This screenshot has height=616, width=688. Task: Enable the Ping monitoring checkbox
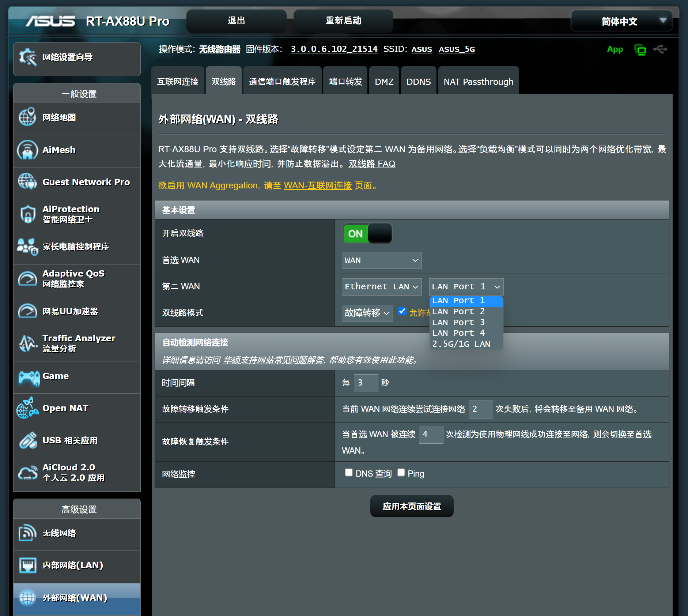401,473
